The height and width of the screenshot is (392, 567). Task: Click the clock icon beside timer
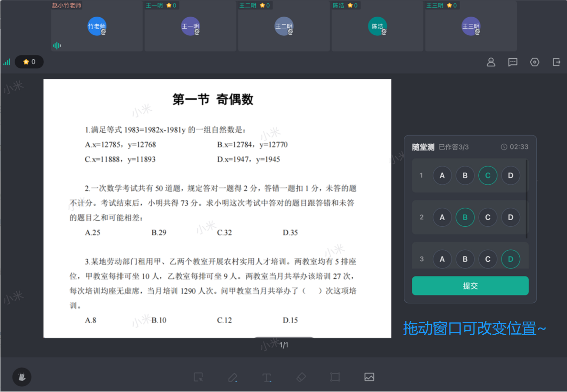point(504,147)
